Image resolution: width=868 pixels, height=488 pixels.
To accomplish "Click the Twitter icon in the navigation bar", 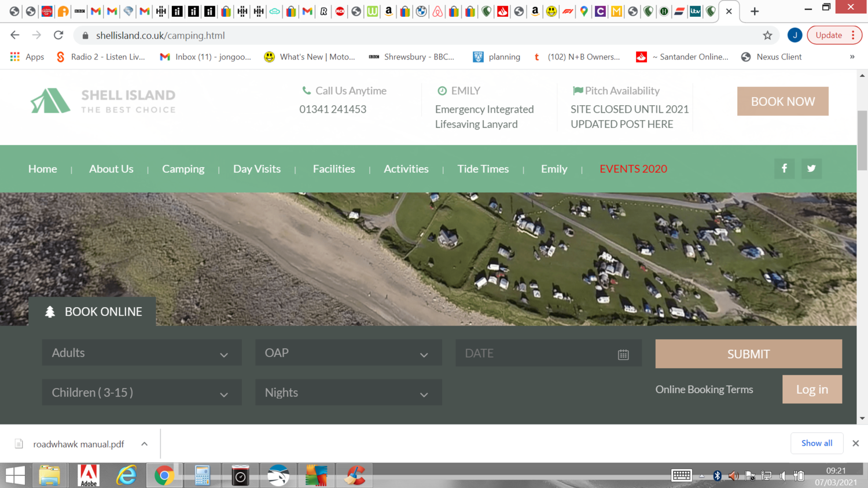I will coord(811,168).
